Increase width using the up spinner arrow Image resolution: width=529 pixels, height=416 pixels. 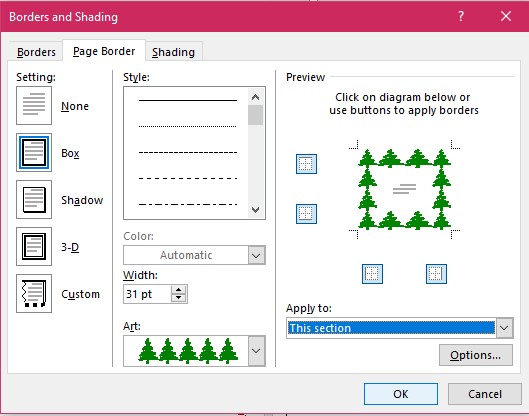(178, 290)
